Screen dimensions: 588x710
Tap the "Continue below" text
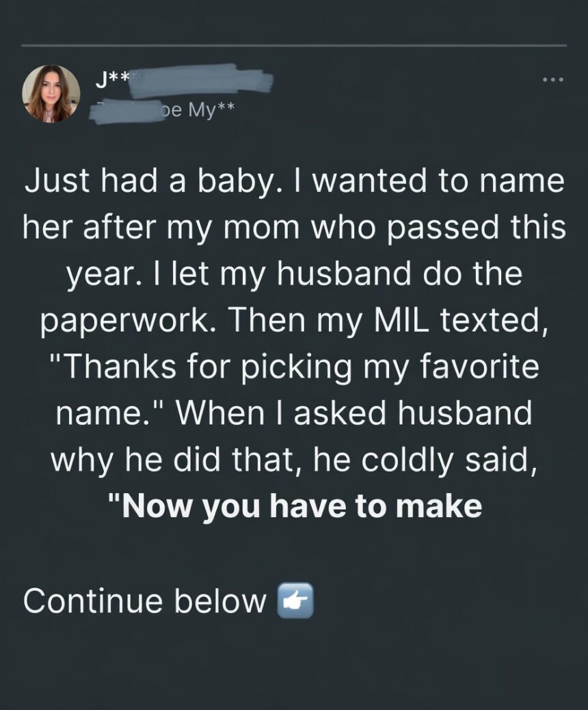coord(144,601)
